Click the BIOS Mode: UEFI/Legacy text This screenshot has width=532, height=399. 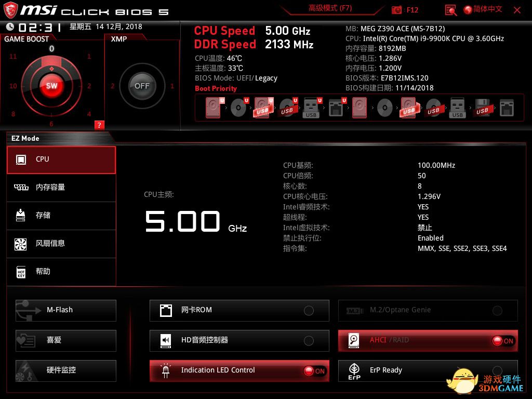[236, 78]
